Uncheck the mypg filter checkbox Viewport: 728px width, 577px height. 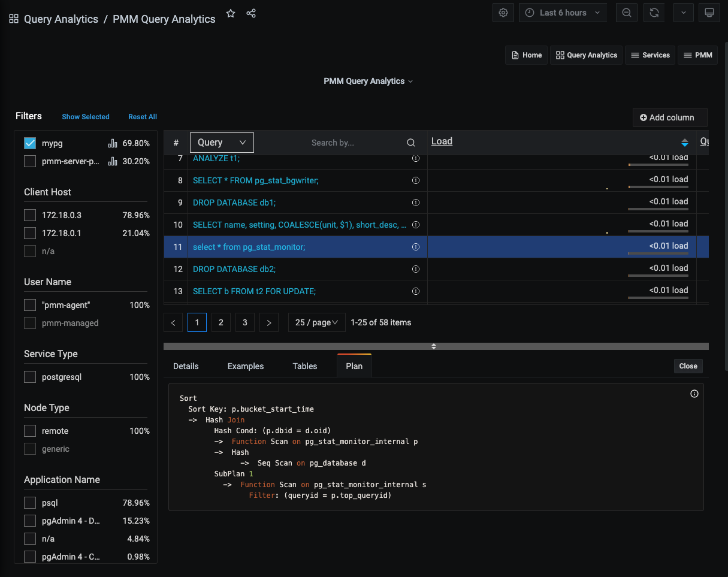coord(30,143)
